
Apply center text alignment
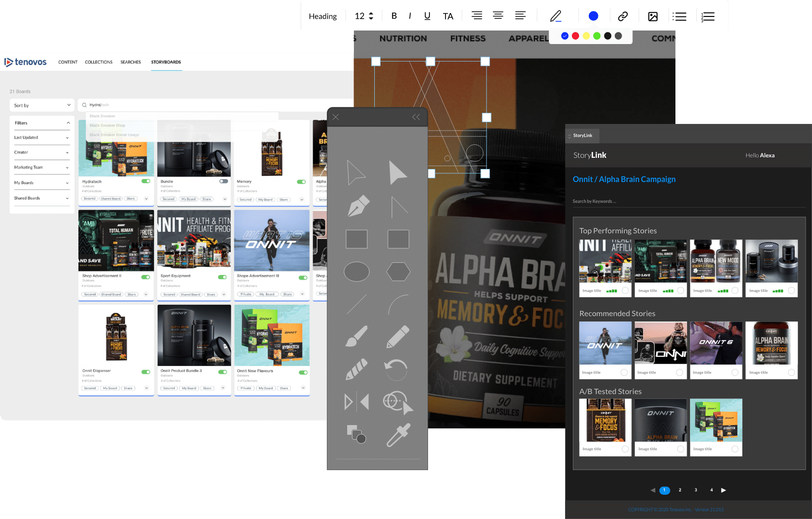pyautogui.click(x=498, y=15)
